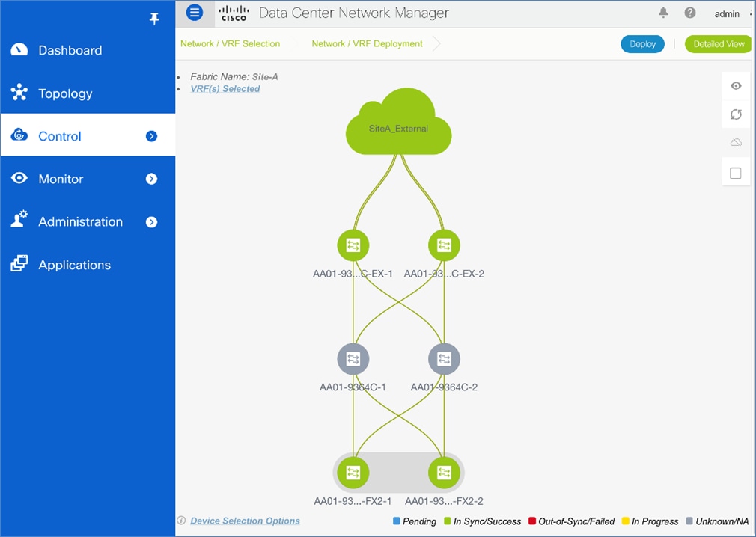Click the Administration user-gear icon
This screenshot has height=537, width=756.
click(x=19, y=218)
